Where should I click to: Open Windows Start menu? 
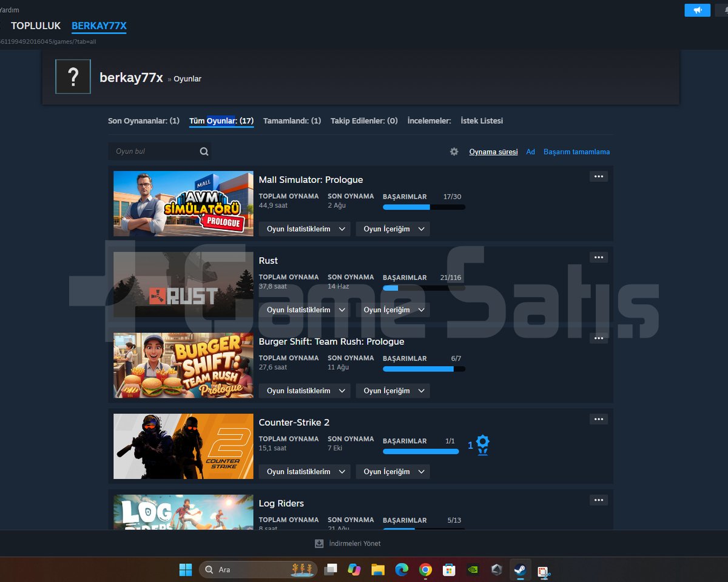point(185,570)
